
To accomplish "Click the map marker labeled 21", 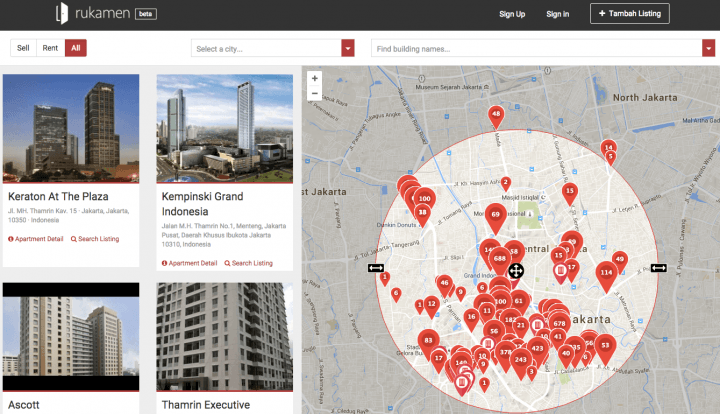I will [x=521, y=326].
